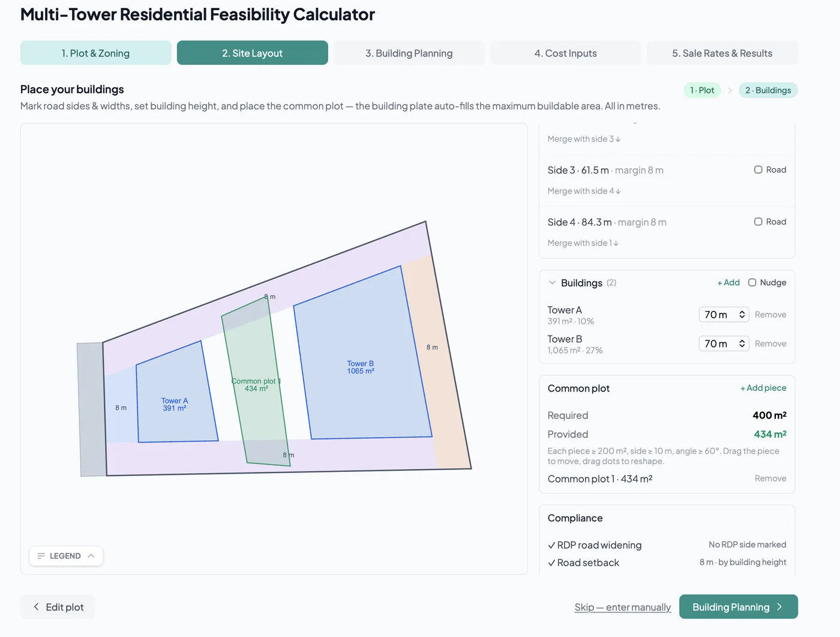Click the 'Tower A' name in Buildings list
The height and width of the screenshot is (637, 840).
(x=565, y=310)
